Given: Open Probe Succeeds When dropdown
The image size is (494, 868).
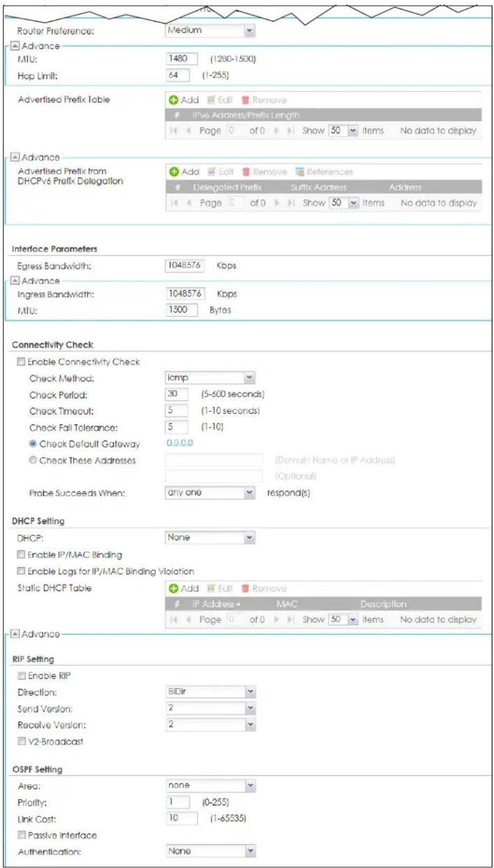Looking at the screenshot, I should (x=210, y=493).
